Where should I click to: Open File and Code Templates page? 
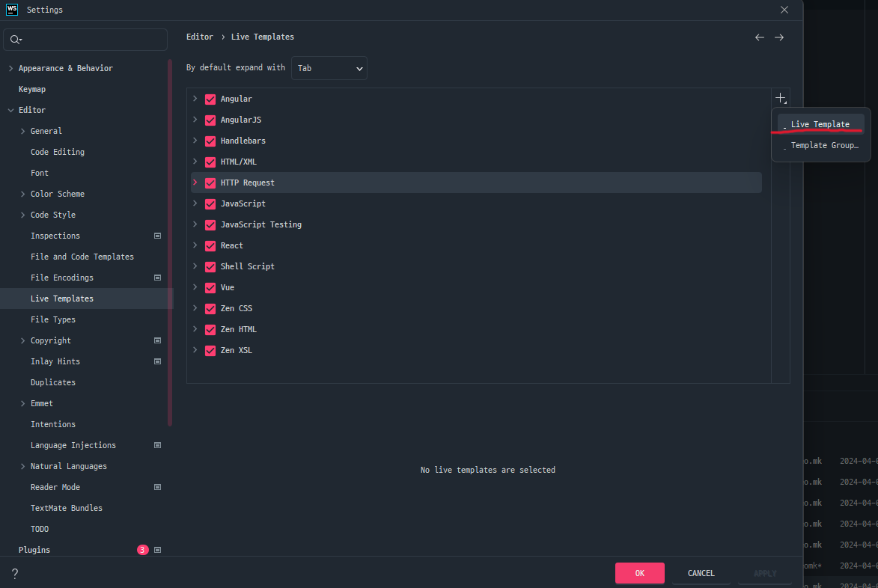(x=82, y=257)
